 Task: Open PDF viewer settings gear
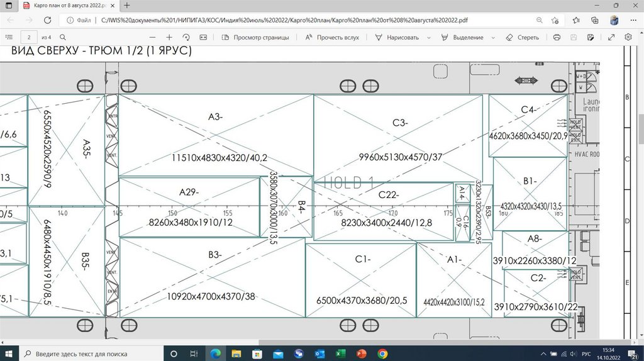click(x=628, y=37)
